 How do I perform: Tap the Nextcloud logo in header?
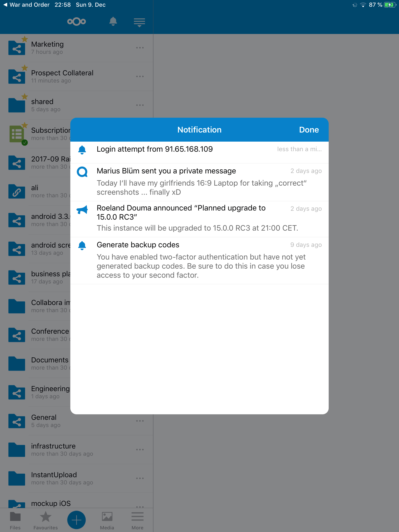(77, 22)
